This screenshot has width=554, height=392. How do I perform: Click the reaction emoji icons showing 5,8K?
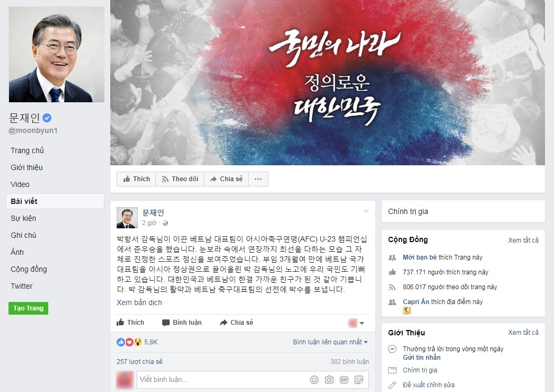pos(129,342)
